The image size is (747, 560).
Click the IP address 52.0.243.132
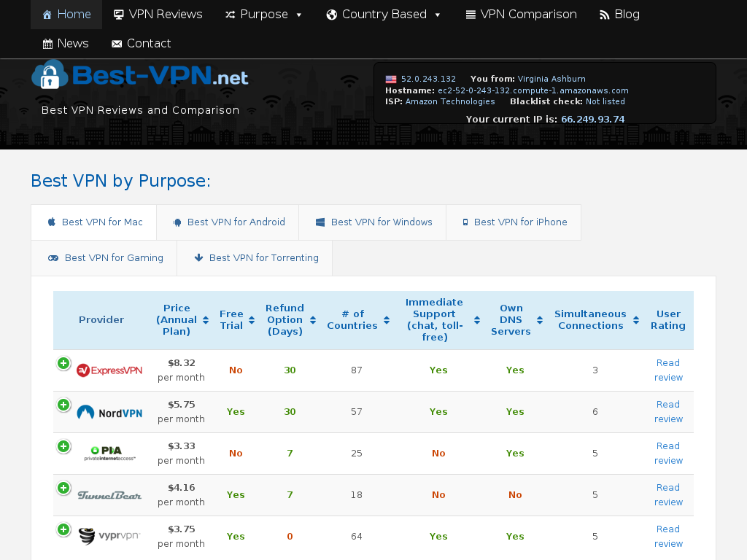[428, 79]
